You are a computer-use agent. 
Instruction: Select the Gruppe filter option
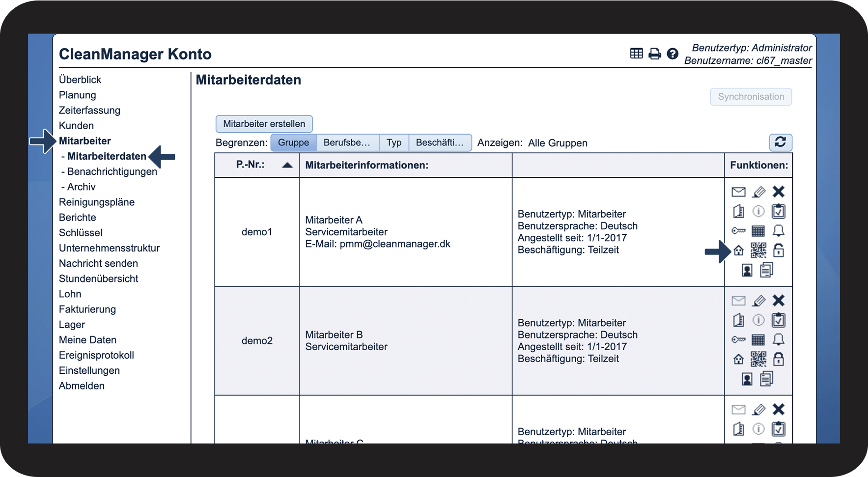pos(293,142)
